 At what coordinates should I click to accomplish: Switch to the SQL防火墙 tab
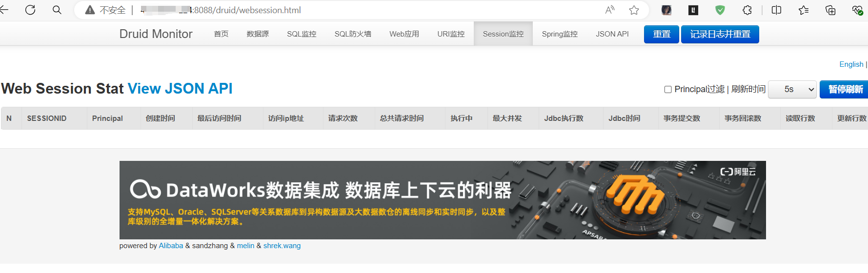pyautogui.click(x=353, y=34)
